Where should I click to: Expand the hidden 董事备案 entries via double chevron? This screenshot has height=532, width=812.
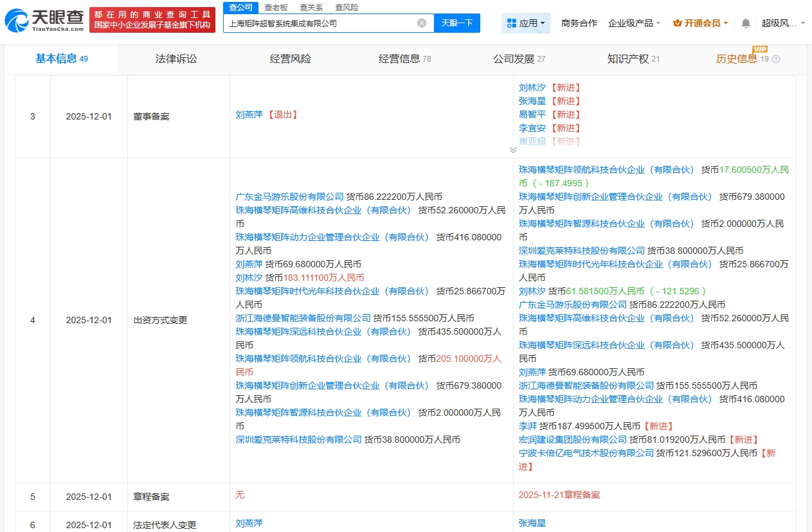tap(513, 149)
